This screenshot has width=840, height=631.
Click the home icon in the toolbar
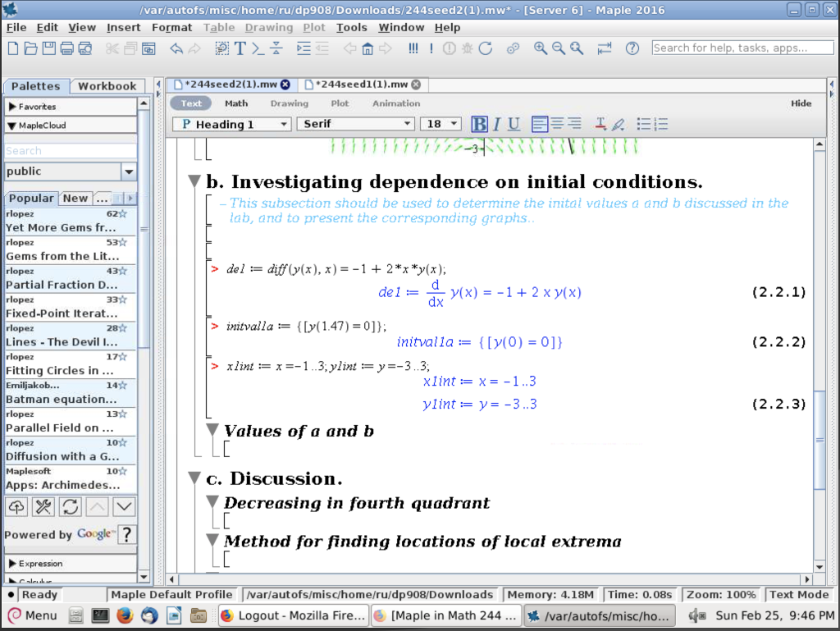click(x=367, y=48)
